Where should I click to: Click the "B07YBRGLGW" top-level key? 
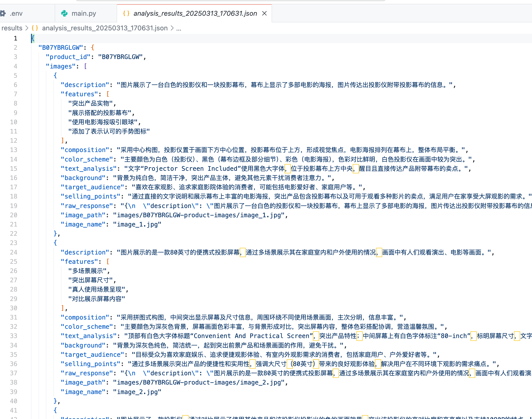coord(60,48)
